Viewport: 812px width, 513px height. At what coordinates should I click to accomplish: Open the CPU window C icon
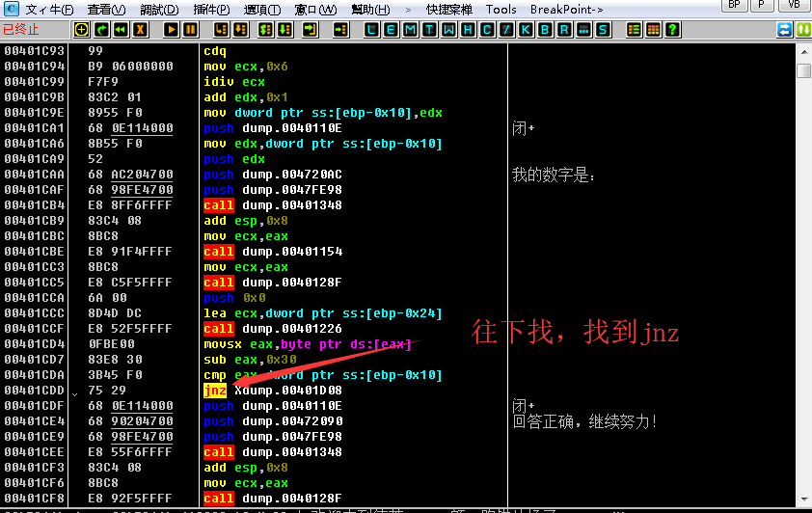tap(487, 30)
